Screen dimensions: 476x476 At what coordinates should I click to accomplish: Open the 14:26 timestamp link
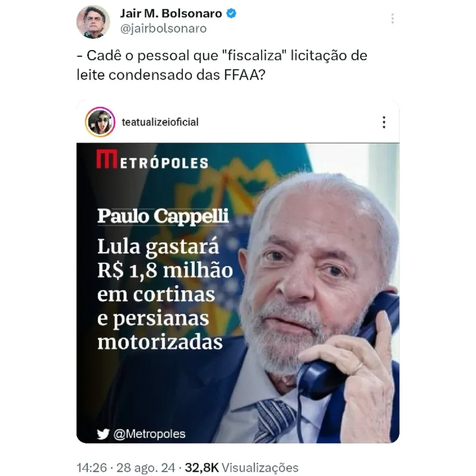point(92,468)
